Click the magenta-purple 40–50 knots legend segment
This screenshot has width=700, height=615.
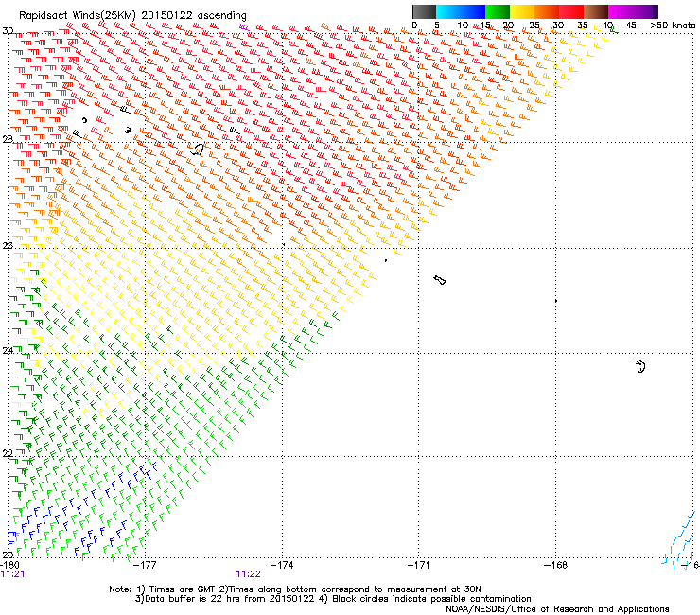(x=633, y=11)
